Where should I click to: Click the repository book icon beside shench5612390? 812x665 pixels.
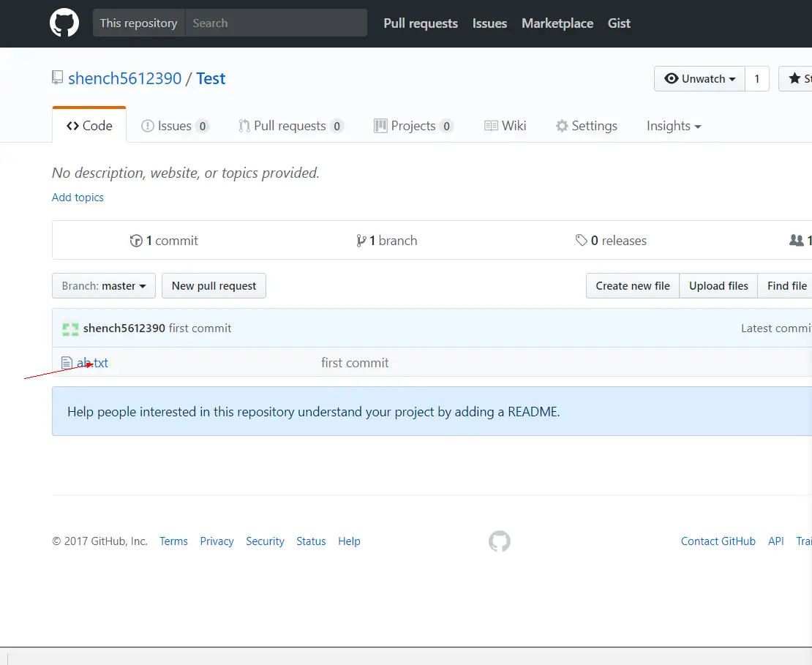[x=58, y=78]
